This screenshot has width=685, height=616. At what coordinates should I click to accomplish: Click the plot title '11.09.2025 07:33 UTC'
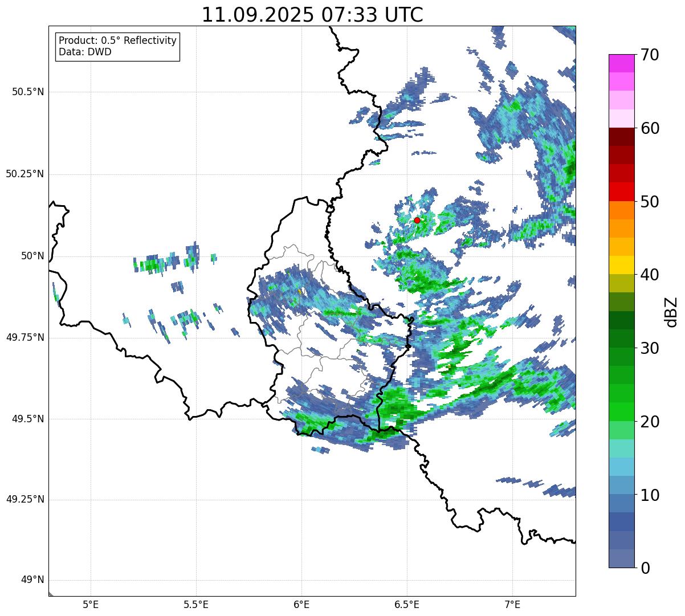click(312, 15)
